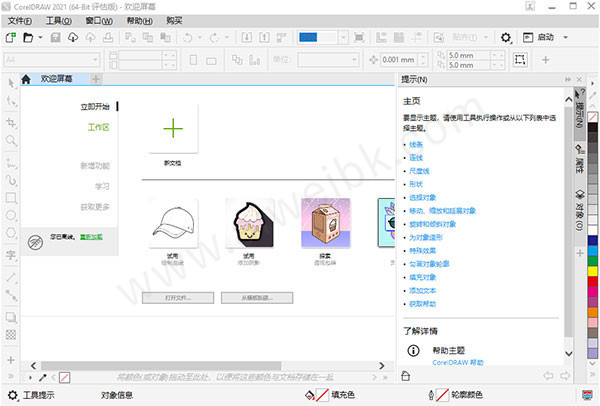This screenshot has width=600, height=406.
Task: Select the transparency checkerboard tool
Action: 11,335
